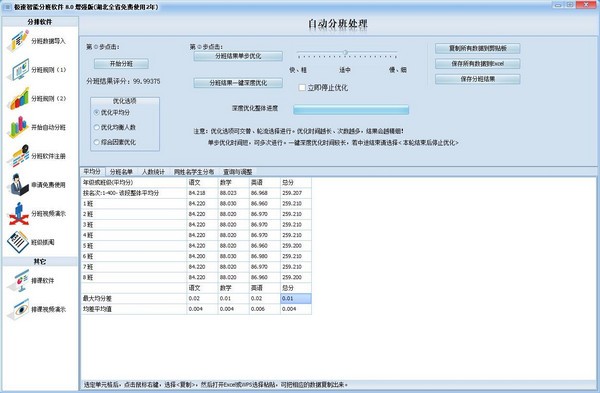Enable the 立即停止优化 checkbox

[302, 88]
